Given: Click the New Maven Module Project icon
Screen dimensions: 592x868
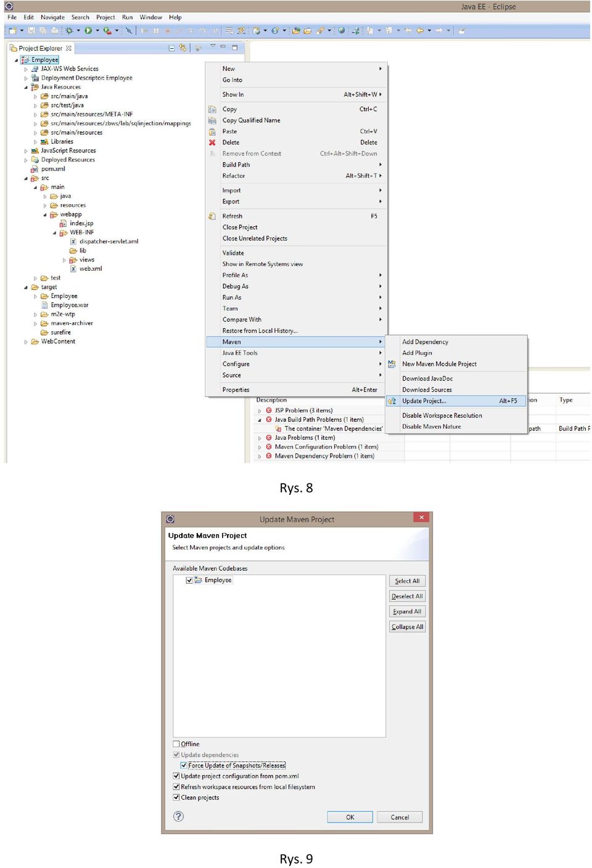Looking at the screenshot, I should pos(392,364).
